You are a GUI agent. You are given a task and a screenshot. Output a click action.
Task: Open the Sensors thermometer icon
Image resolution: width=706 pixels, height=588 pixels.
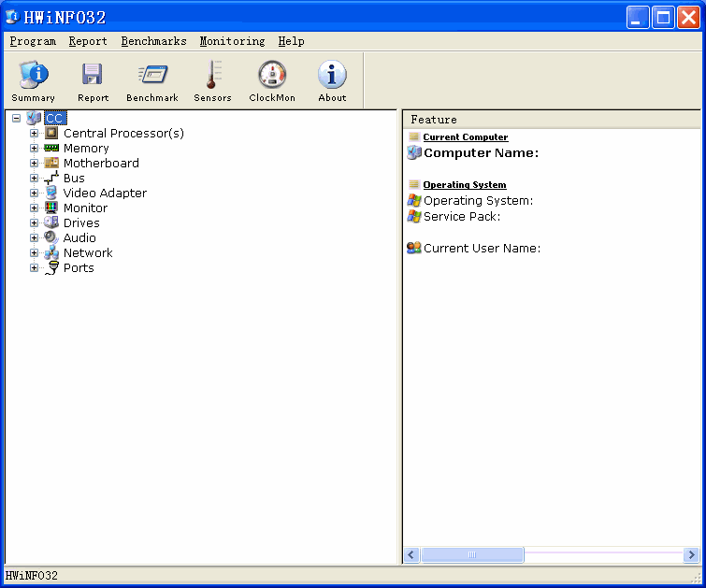(212, 75)
